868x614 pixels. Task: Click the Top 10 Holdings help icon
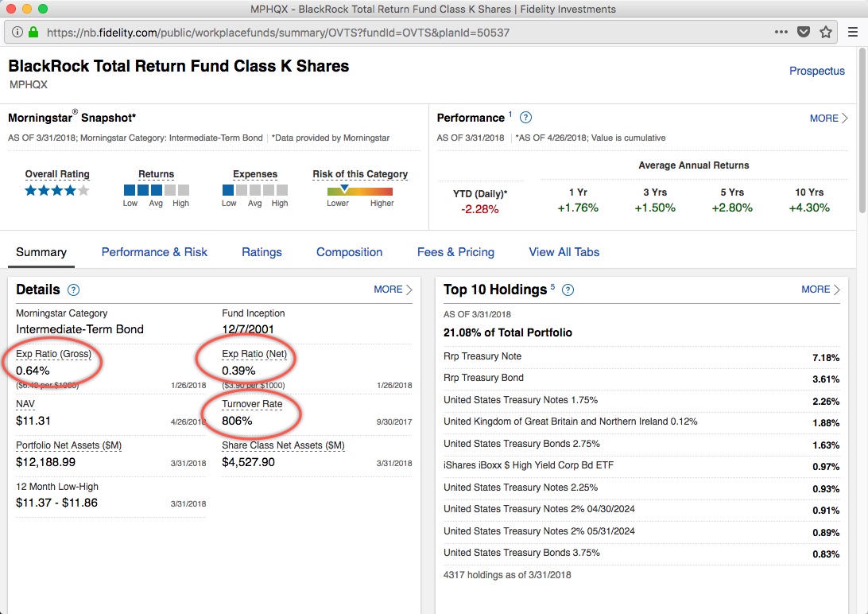tap(568, 290)
